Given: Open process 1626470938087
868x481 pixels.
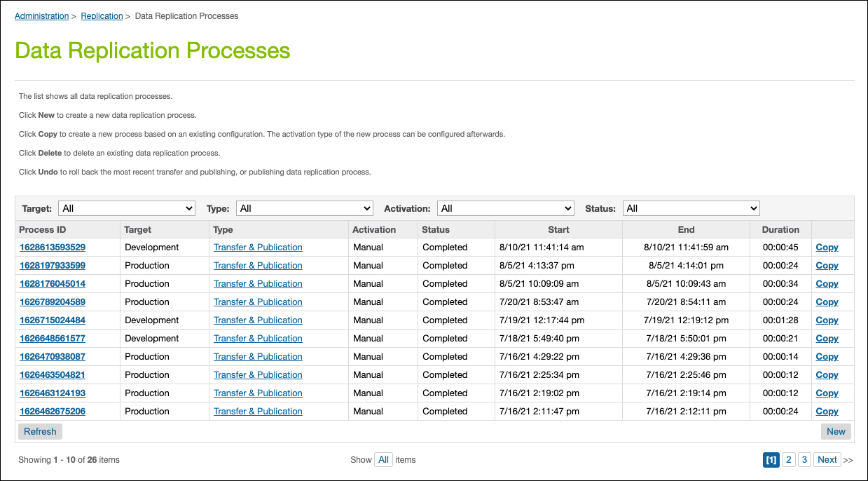Looking at the screenshot, I should [x=53, y=357].
